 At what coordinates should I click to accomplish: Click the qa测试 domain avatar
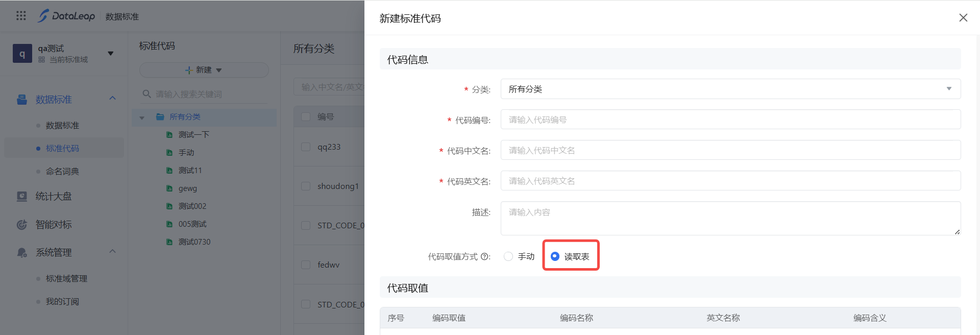click(x=22, y=53)
